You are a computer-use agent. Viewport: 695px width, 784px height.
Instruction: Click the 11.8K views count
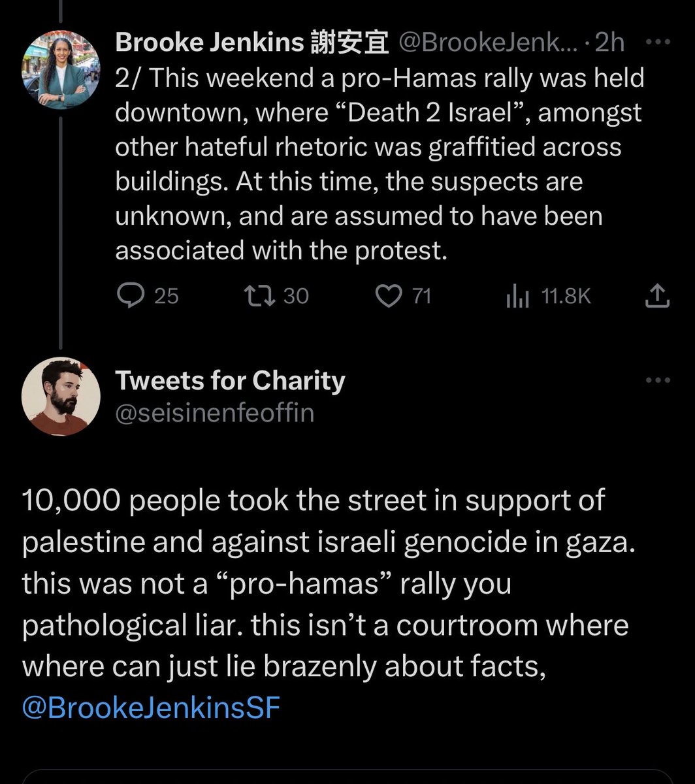566,297
